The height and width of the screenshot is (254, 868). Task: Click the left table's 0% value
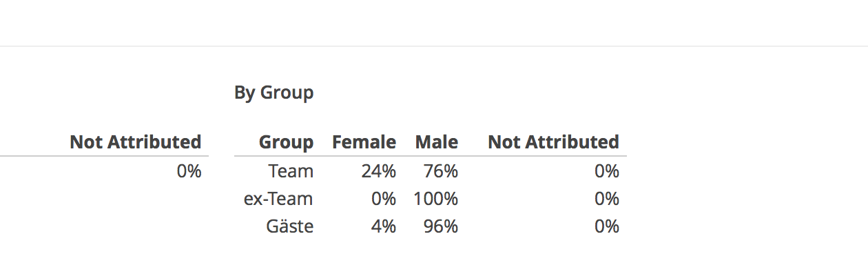click(x=189, y=171)
